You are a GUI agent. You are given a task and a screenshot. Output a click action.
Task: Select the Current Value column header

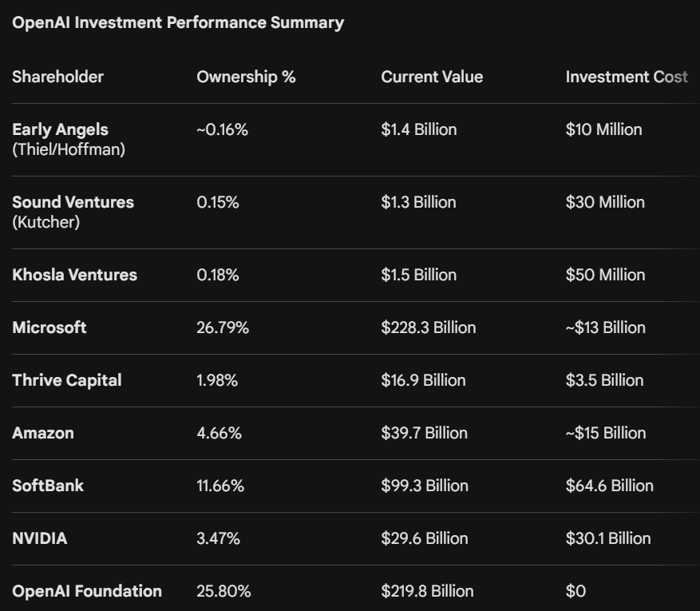click(x=432, y=77)
